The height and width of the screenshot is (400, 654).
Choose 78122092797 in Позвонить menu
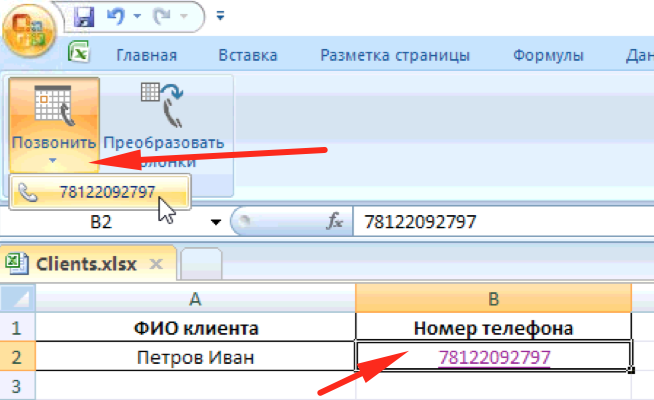pos(100,192)
